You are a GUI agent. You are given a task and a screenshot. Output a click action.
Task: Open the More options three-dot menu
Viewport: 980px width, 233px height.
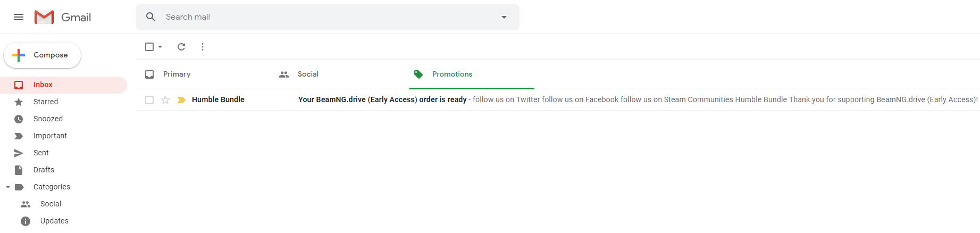pyautogui.click(x=203, y=47)
